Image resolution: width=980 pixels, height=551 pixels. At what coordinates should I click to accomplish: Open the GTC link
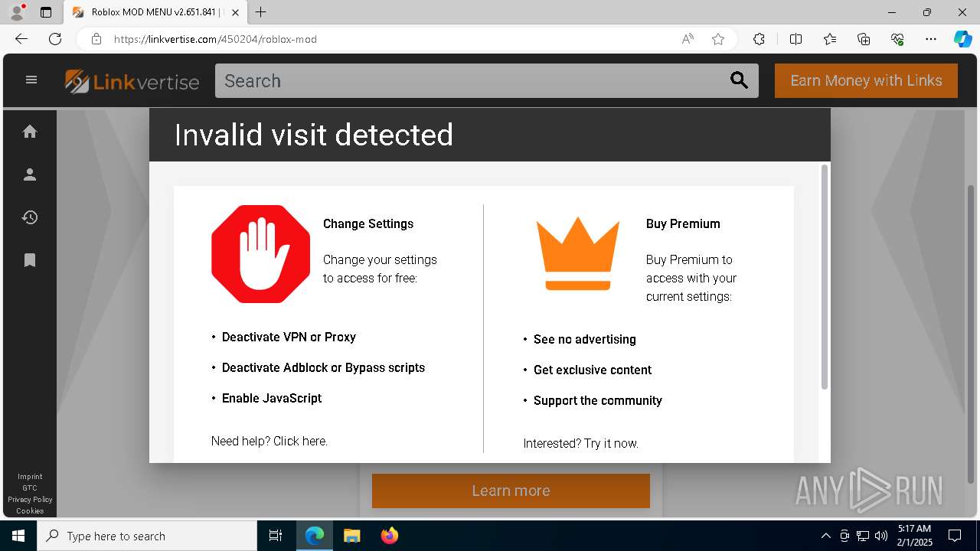point(30,487)
